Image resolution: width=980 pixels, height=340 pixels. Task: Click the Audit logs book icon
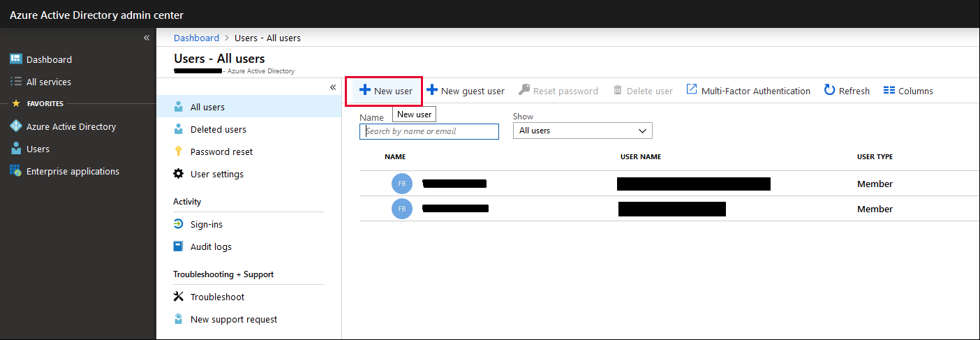point(178,246)
